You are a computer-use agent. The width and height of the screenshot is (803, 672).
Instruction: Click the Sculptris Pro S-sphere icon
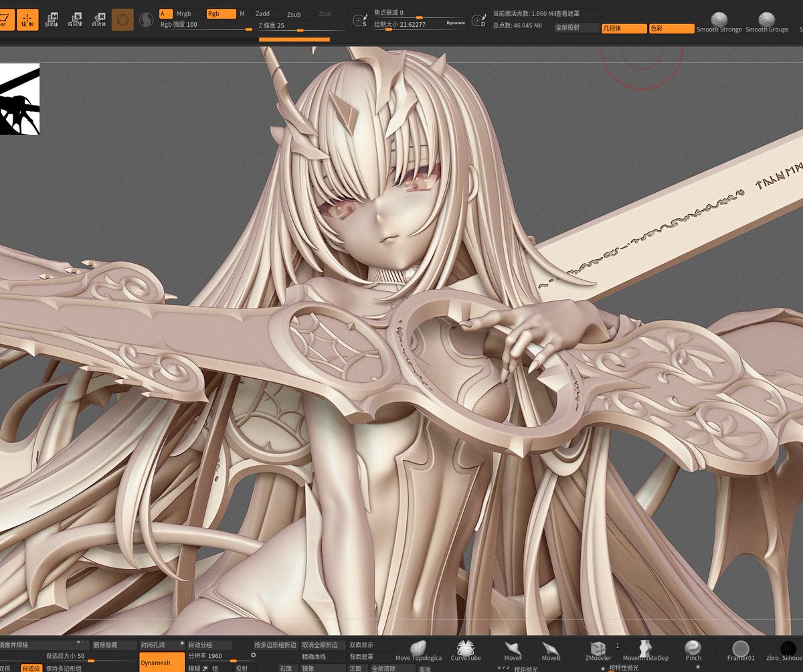click(x=146, y=21)
